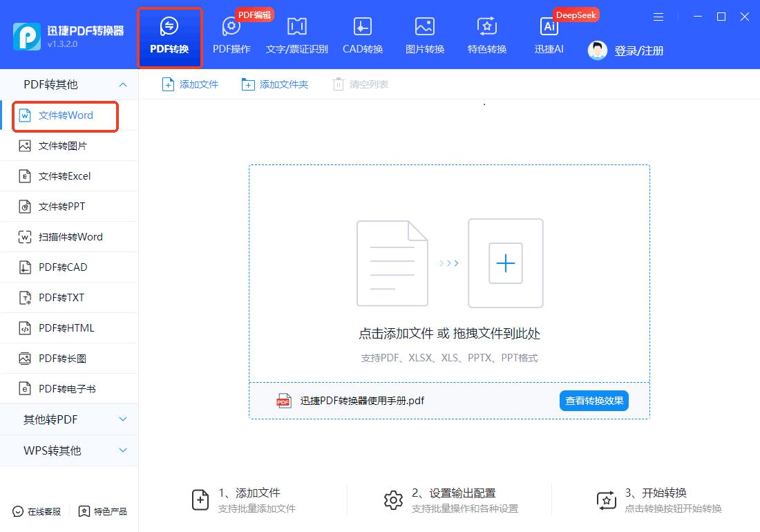Switch to 图片转换 using its icon
The width and height of the screenshot is (760, 532).
pyautogui.click(x=424, y=35)
